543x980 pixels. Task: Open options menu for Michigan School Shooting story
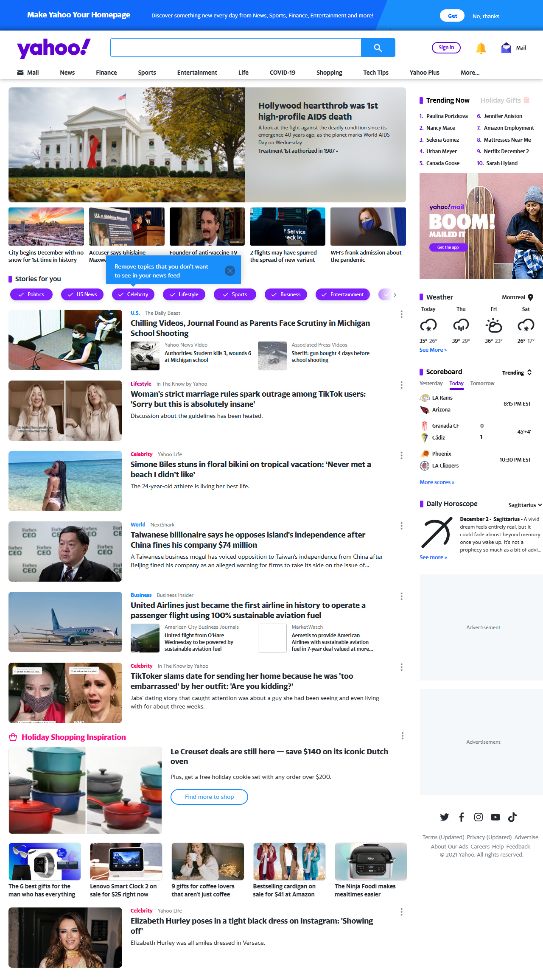[x=401, y=314]
